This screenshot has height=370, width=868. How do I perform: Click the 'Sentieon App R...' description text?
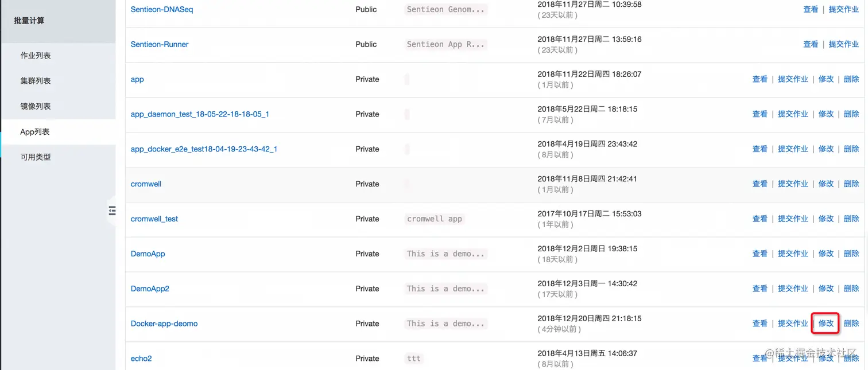tap(446, 44)
